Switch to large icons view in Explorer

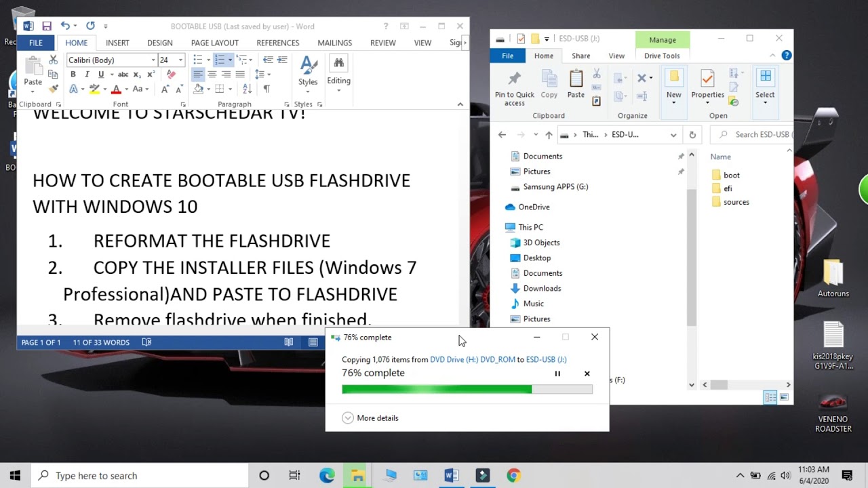[x=785, y=398]
